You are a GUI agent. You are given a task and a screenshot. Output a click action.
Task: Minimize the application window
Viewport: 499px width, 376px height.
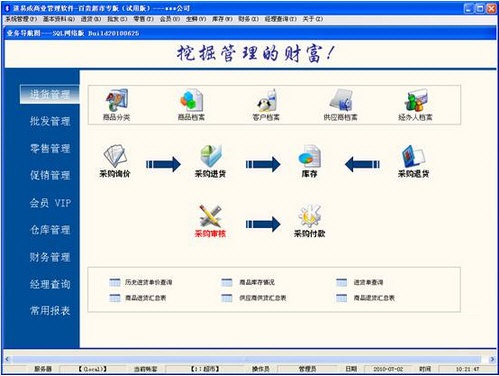tap(469, 8)
